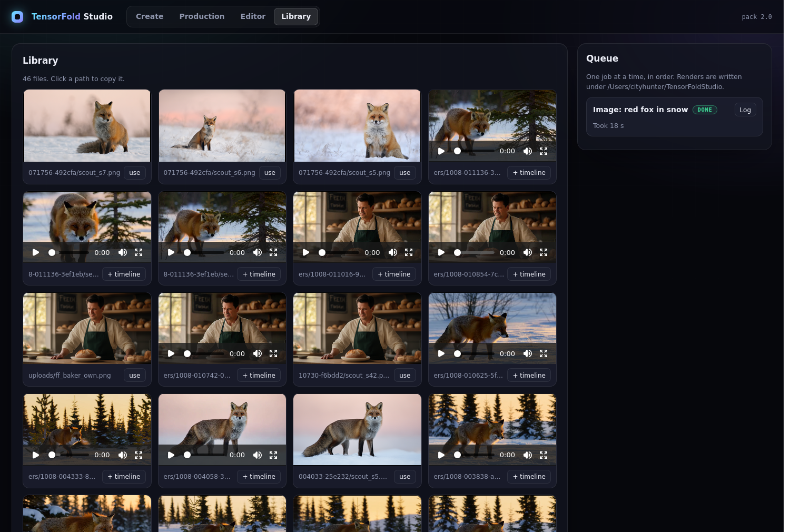Viewport: 790px width, 532px height.
Task: Open Log for red fox job
Action: [x=745, y=110]
